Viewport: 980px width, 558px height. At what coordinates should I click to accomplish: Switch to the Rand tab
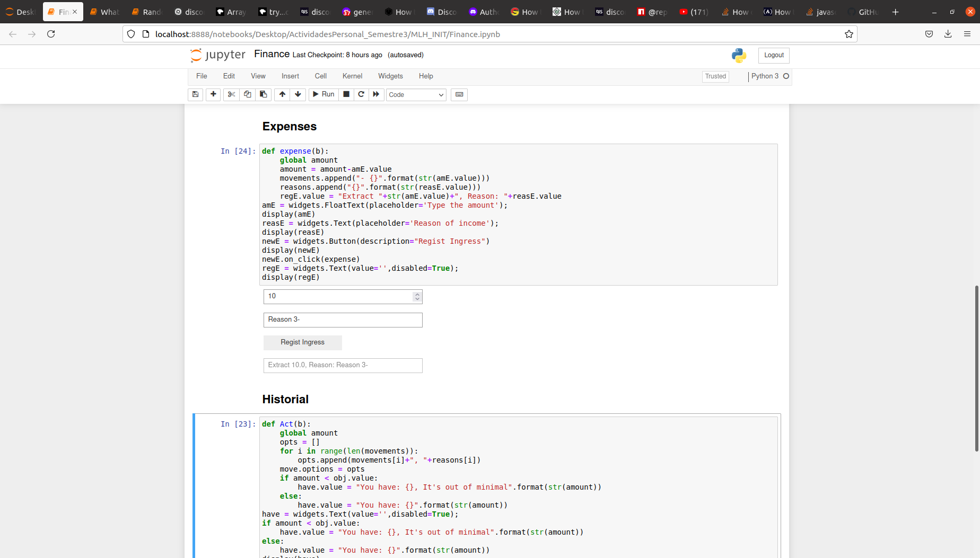pos(147,12)
